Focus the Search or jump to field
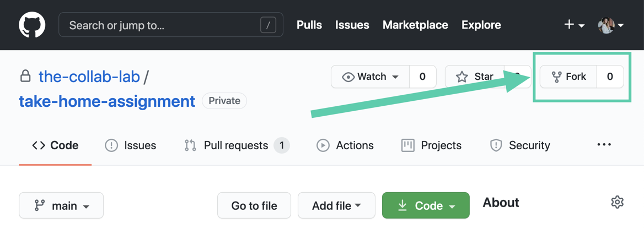644x228 pixels. pyautogui.click(x=171, y=25)
